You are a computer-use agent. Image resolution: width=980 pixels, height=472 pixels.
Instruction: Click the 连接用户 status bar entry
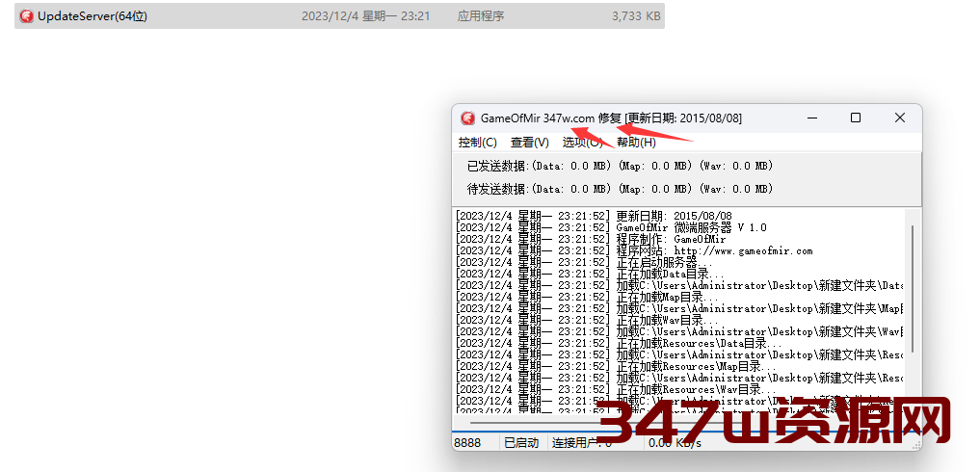click(581, 442)
